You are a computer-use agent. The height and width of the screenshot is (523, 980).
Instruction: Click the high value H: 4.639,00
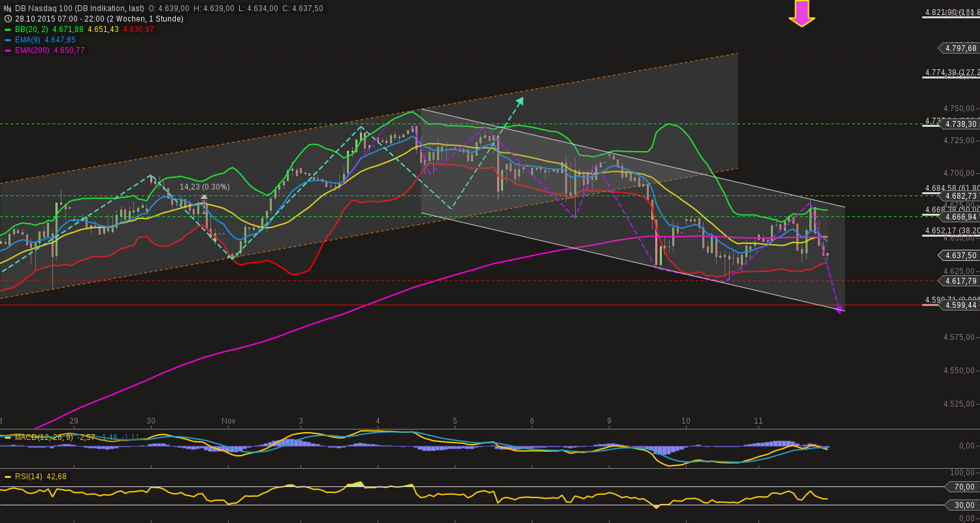point(214,8)
